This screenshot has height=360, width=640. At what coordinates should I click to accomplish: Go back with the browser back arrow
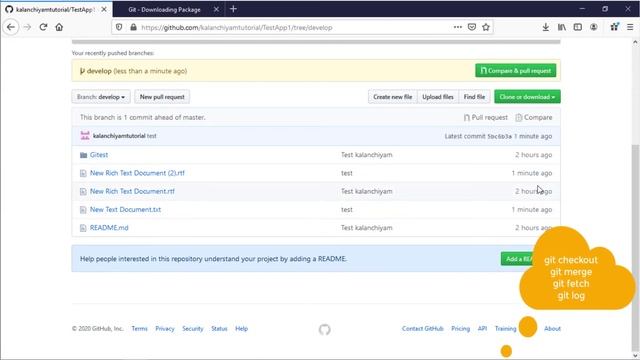(x=11, y=27)
